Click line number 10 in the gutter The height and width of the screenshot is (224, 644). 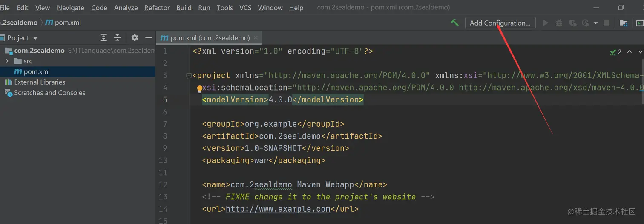pos(163,160)
